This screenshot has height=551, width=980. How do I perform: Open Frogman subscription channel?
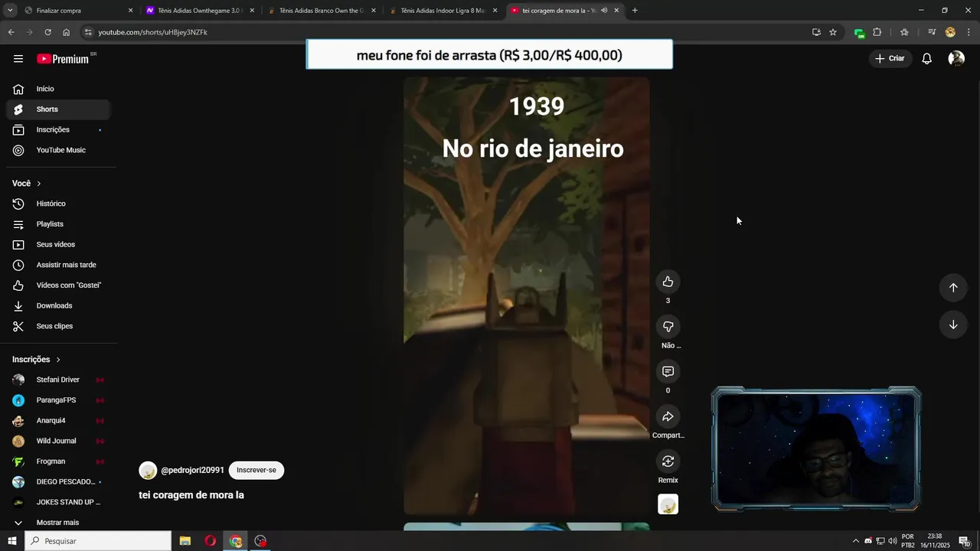(58, 461)
